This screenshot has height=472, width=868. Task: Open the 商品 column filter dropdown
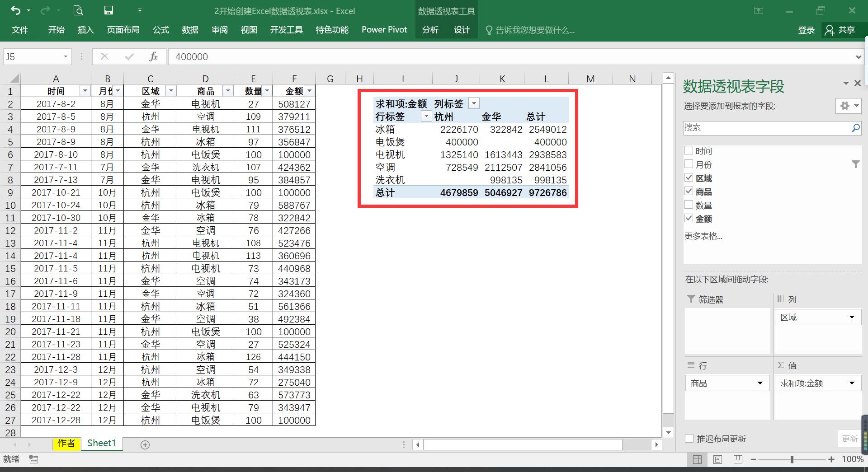(x=227, y=90)
